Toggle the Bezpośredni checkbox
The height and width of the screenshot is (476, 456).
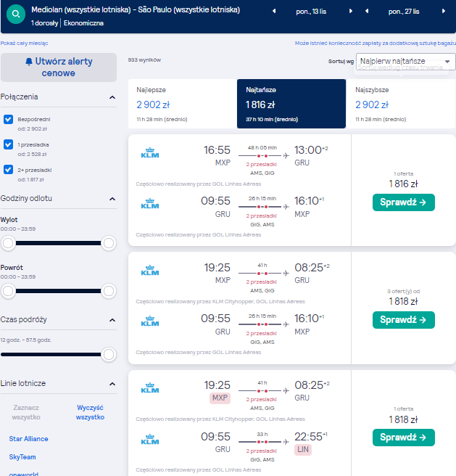[x=8, y=119]
